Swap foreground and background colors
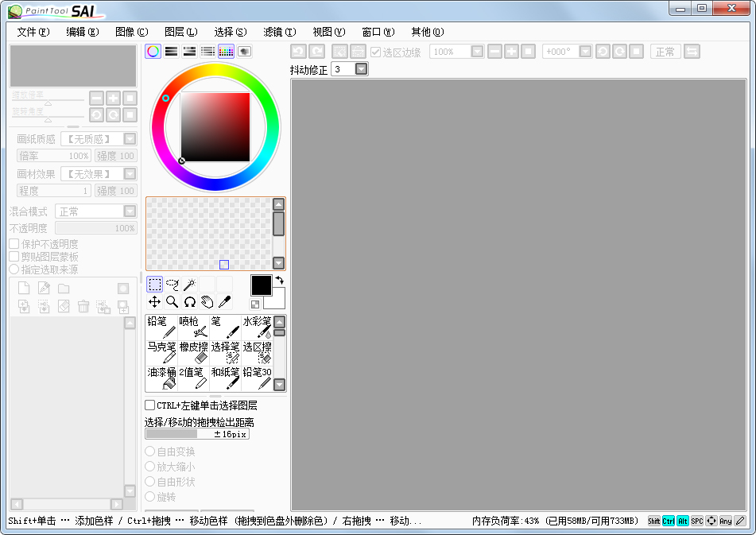This screenshot has width=756, height=535. click(280, 280)
